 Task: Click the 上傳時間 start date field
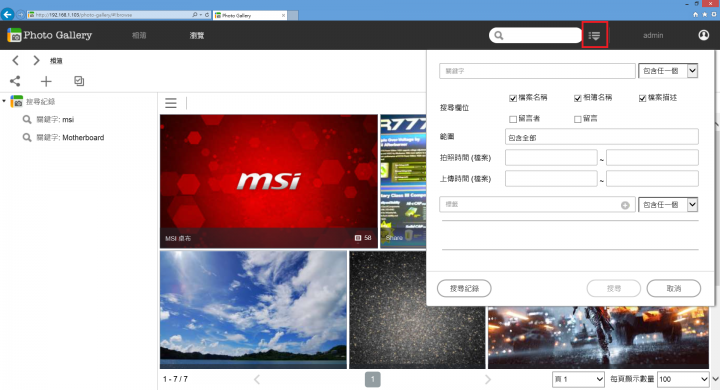551,179
